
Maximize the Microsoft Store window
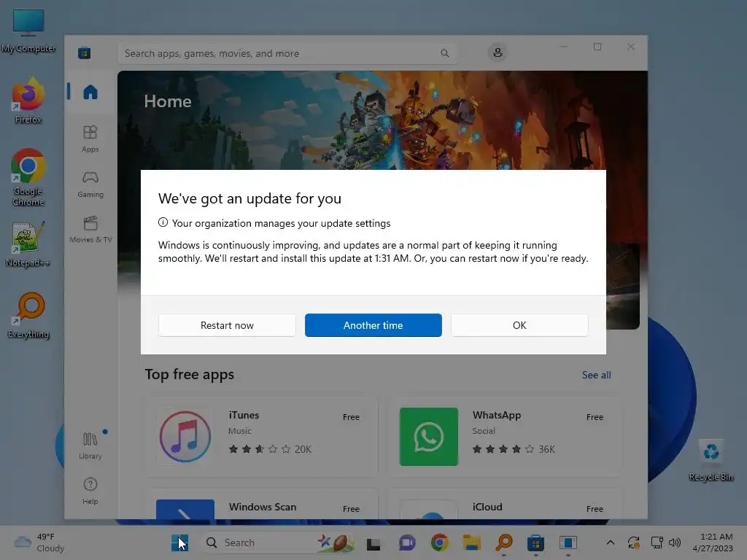[x=597, y=47]
